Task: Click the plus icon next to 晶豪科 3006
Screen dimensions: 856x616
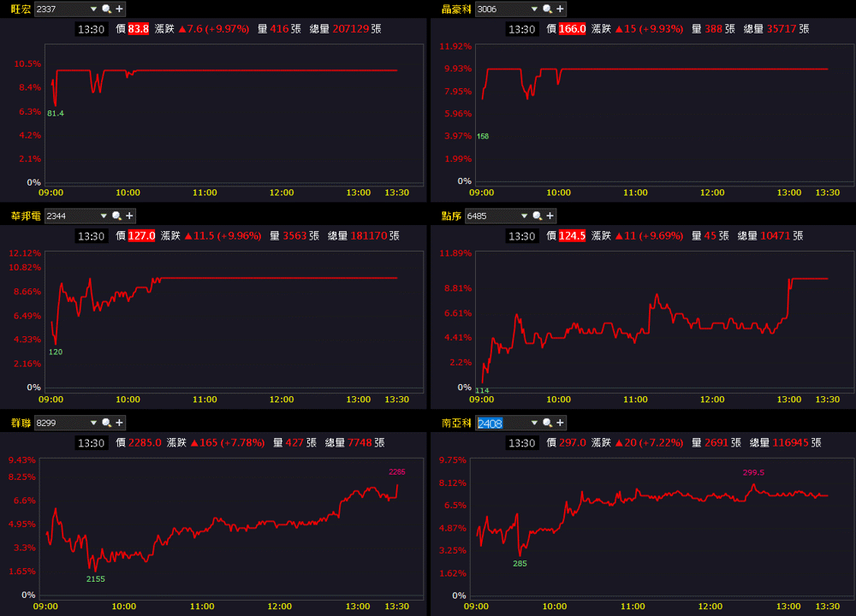Action: point(560,9)
